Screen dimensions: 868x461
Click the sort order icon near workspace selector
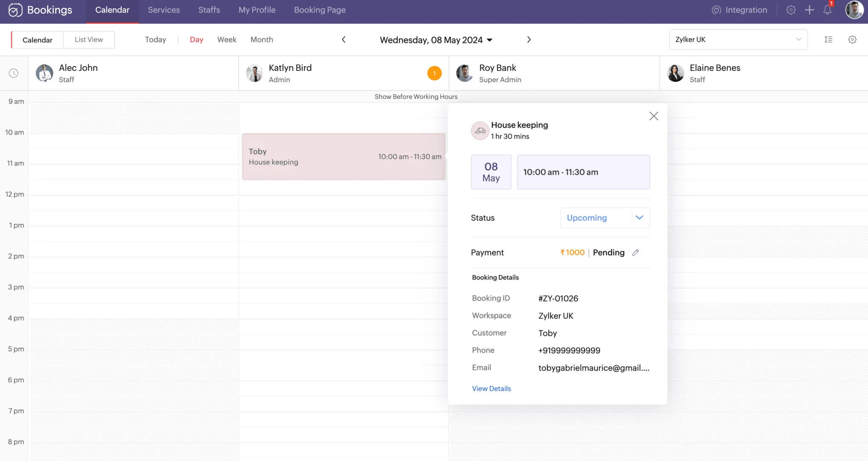[829, 39]
